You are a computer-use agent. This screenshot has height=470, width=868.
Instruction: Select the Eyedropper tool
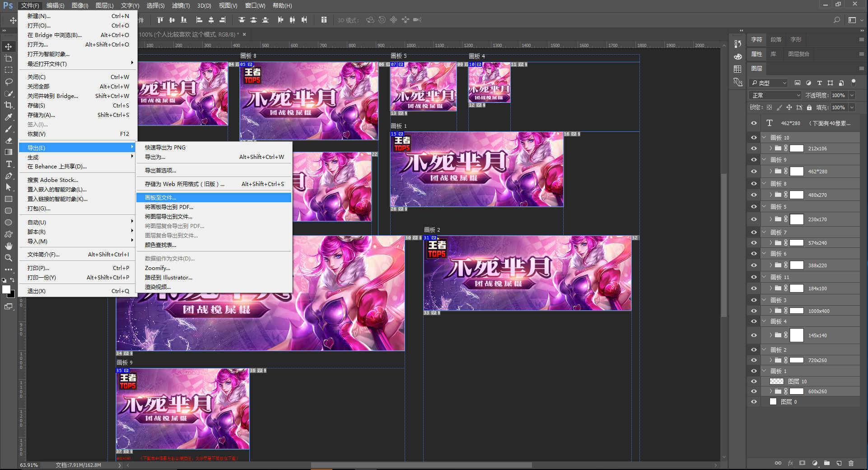click(9, 117)
